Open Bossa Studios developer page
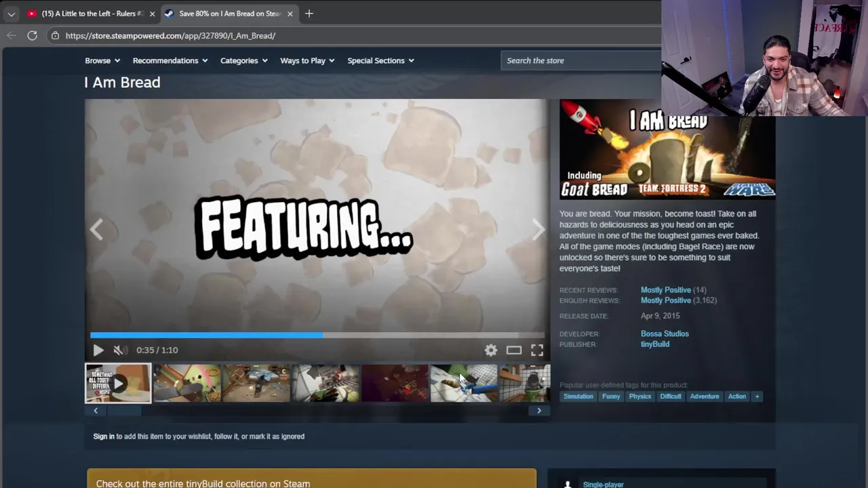This screenshot has width=868, height=488. 665,333
